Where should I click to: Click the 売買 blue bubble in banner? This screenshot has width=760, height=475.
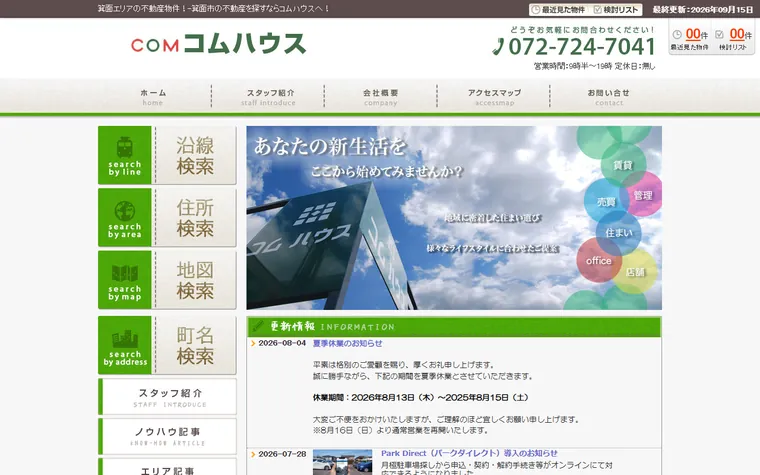(x=606, y=202)
